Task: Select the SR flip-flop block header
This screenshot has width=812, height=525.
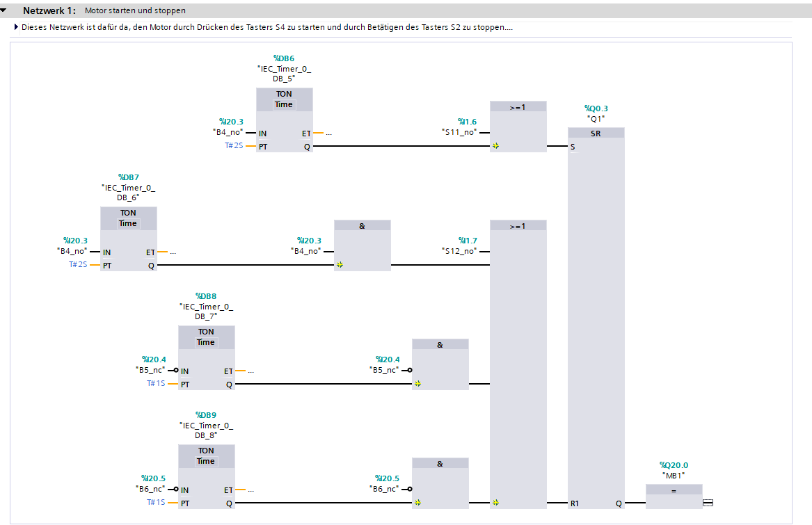Action: (x=596, y=134)
